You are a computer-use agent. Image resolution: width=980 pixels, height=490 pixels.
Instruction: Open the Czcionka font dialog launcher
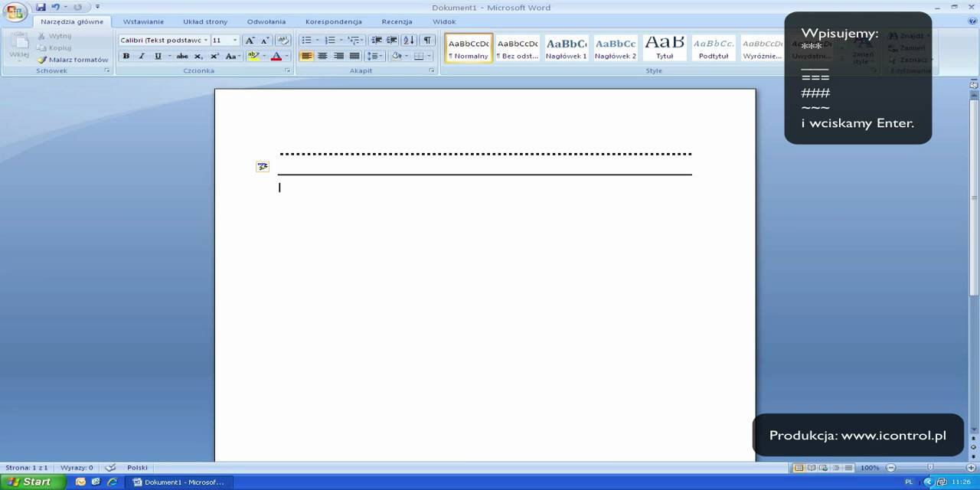[288, 70]
